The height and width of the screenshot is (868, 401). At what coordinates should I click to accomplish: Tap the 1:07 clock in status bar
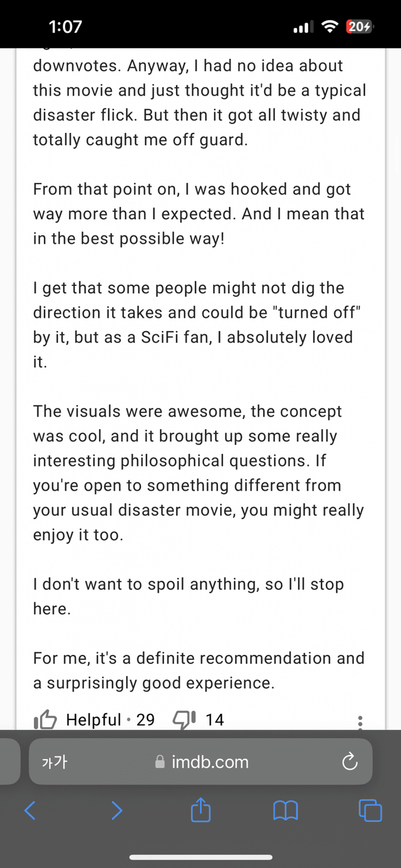pyautogui.click(x=65, y=26)
